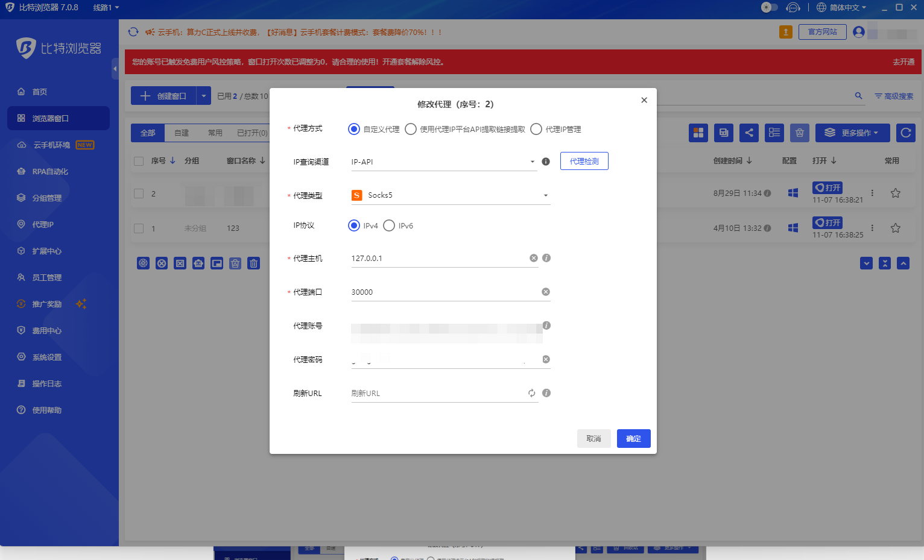Tick the checkbox for window row 1
924x560 pixels.
click(x=139, y=228)
